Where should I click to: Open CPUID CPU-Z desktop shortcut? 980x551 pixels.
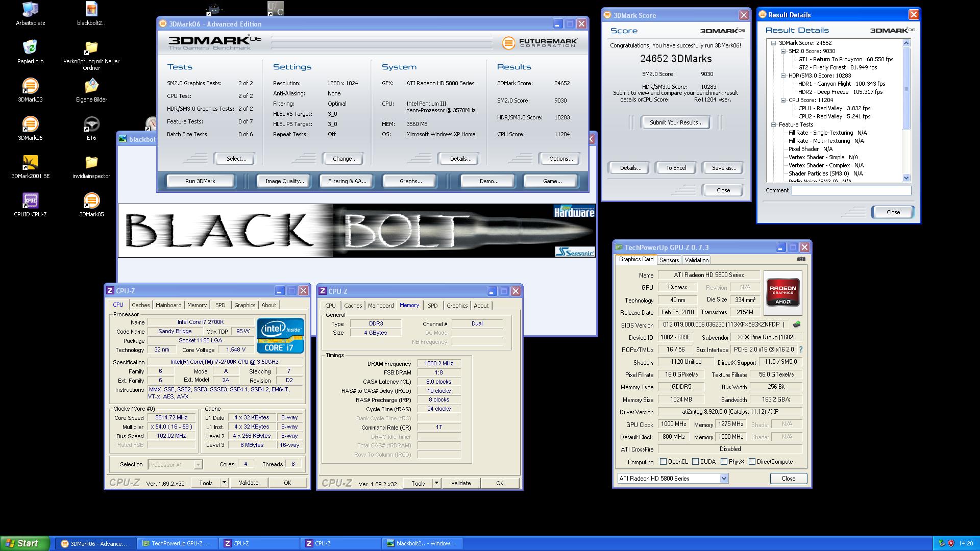[30, 205]
